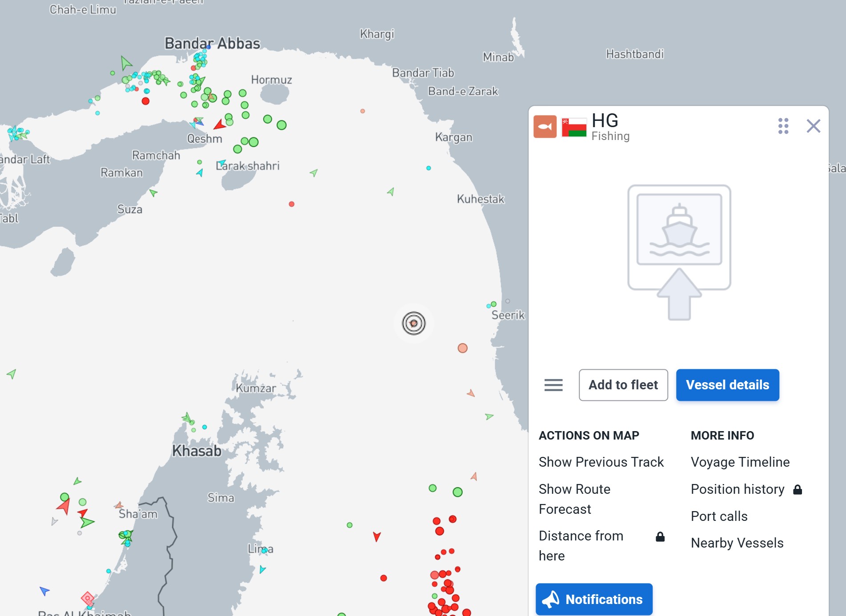Click the Seerik map label
The image size is (846, 616).
pyautogui.click(x=508, y=315)
